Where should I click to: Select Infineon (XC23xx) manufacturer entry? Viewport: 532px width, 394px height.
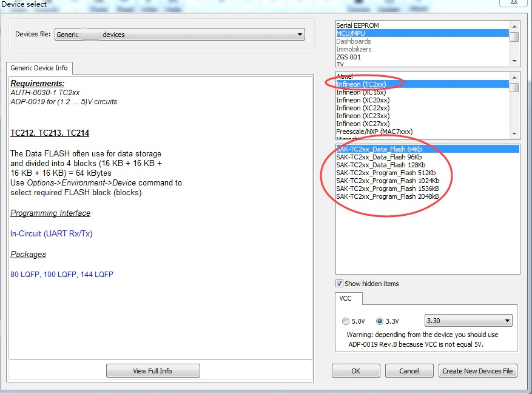[422, 116]
